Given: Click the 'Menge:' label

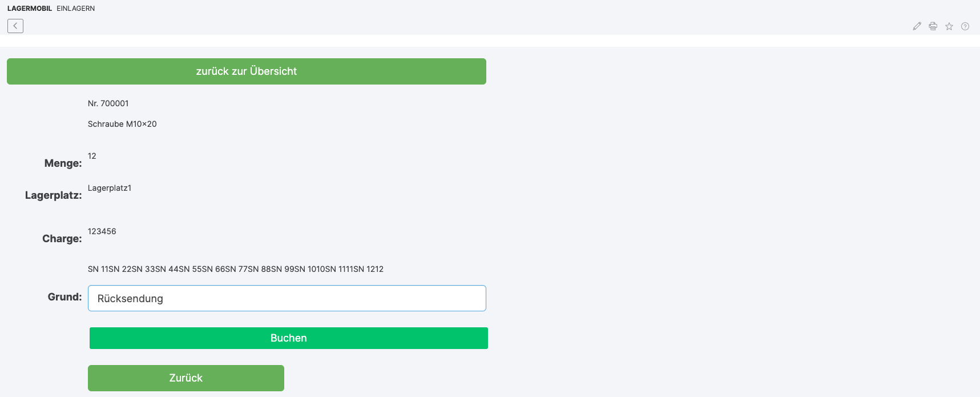Looking at the screenshot, I should pyautogui.click(x=63, y=163).
